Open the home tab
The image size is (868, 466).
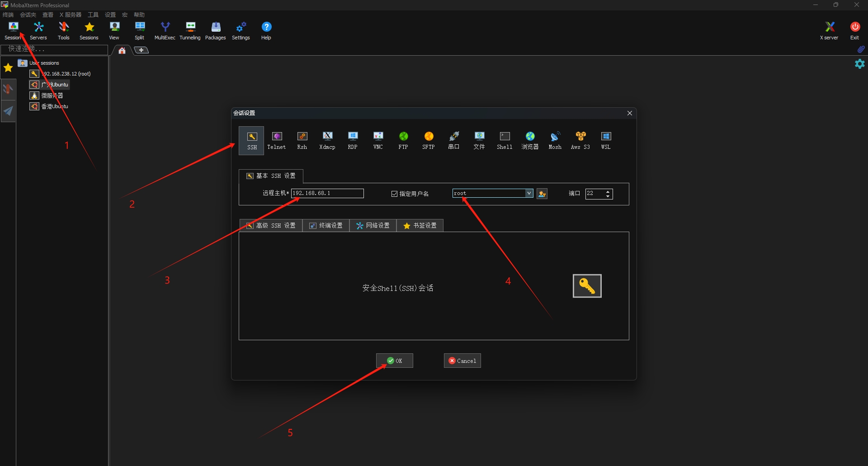click(x=122, y=50)
